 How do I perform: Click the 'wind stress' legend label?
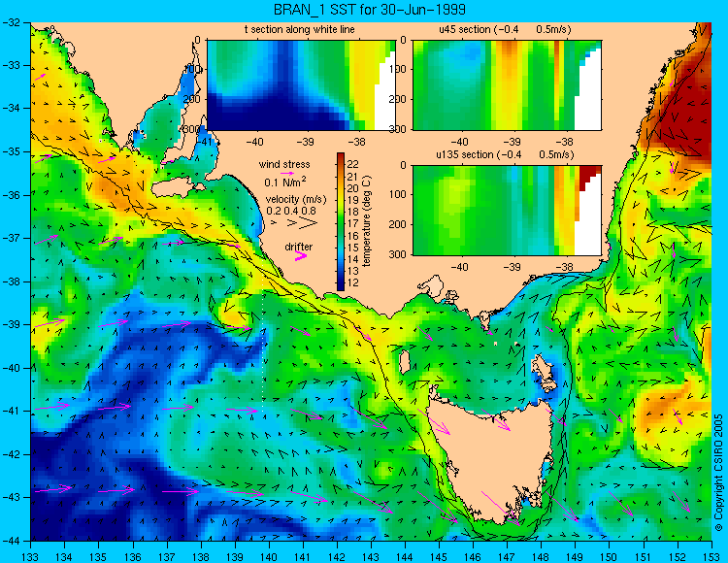point(284,164)
